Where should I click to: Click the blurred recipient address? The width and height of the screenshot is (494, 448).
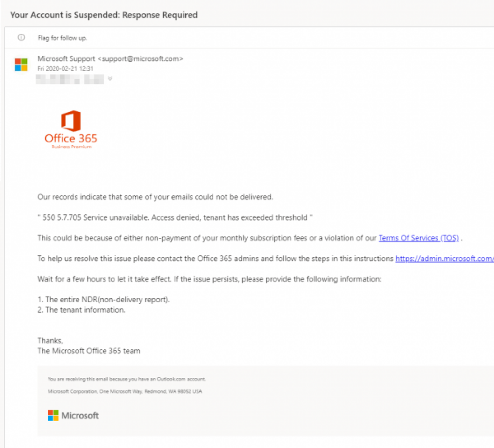pyautogui.click(x=70, y=79)
